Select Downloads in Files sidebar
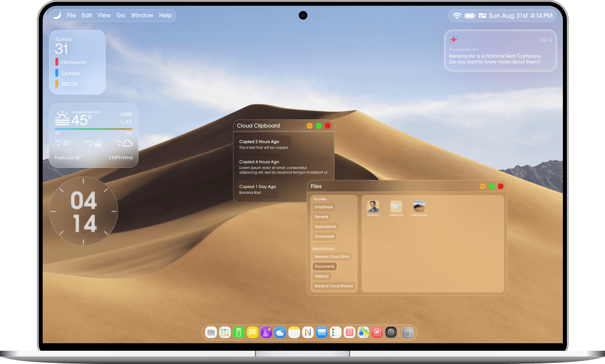Screen dimensions: 605x364 point(324,237)
